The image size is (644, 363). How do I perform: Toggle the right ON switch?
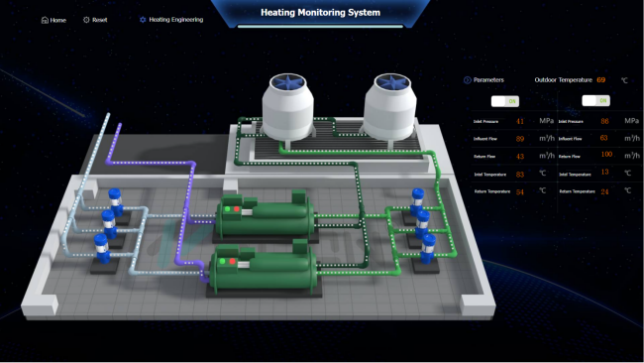point(595,101)
